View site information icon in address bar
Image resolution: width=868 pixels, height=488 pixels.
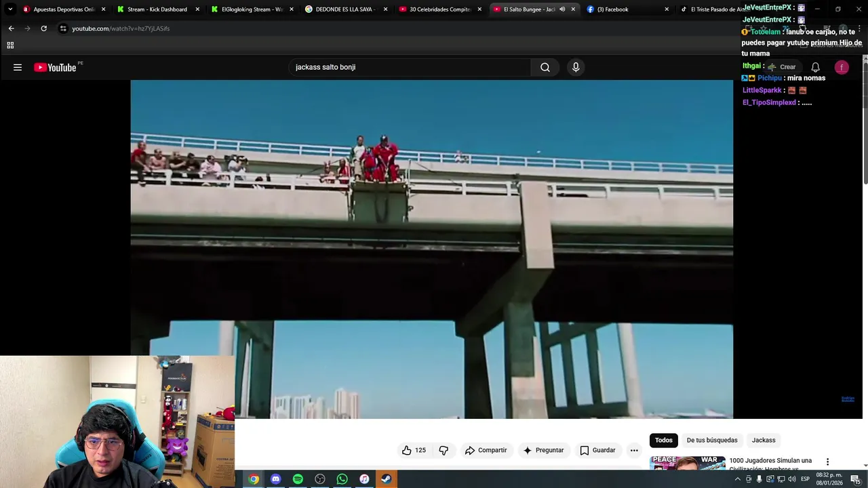pyautogui.click(x=63, y=28)
